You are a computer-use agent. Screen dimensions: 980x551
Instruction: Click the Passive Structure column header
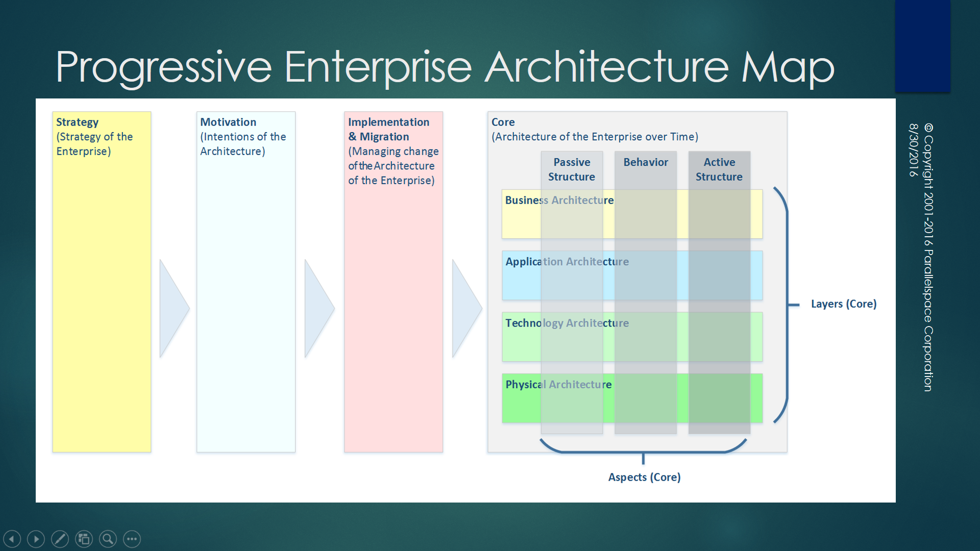point(572,169)
